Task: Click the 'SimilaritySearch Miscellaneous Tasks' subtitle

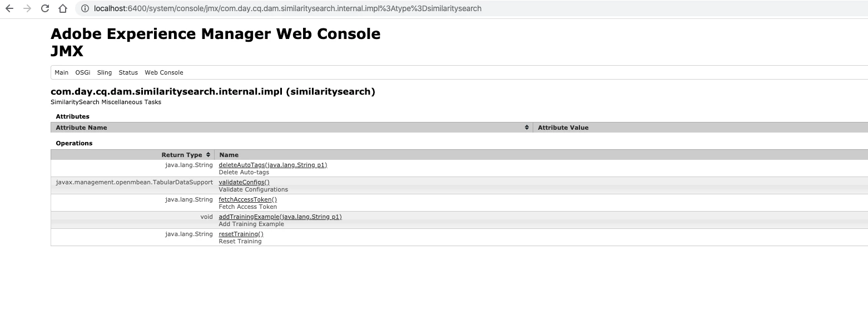Action: 106,102
